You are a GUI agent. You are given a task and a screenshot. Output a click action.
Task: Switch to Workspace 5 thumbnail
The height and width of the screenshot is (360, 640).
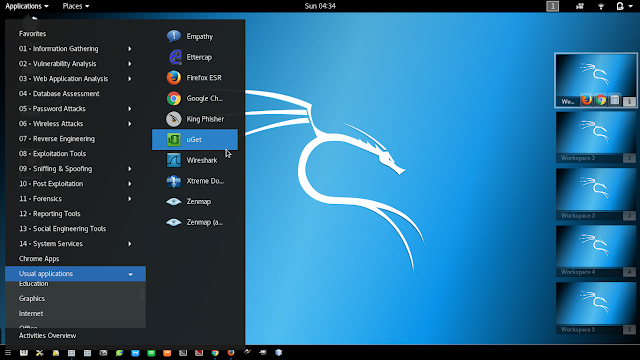click(x=596, y=308)
